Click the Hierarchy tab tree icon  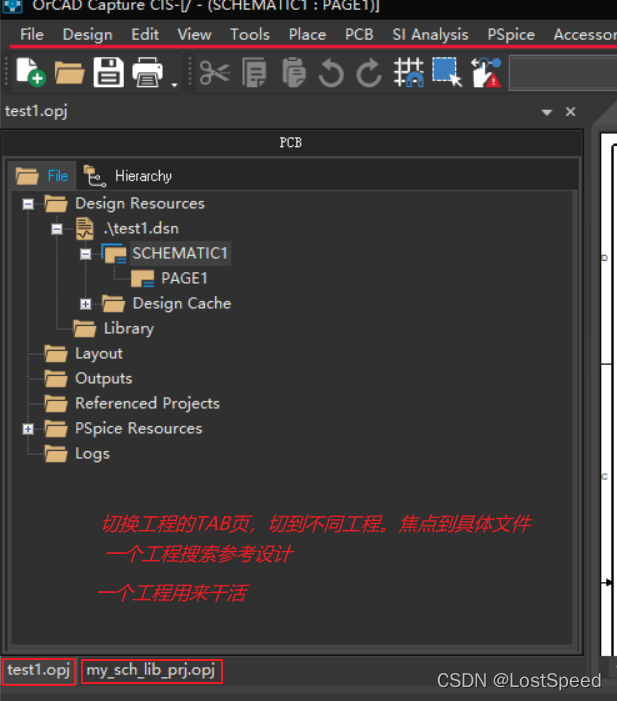point(95,176)
